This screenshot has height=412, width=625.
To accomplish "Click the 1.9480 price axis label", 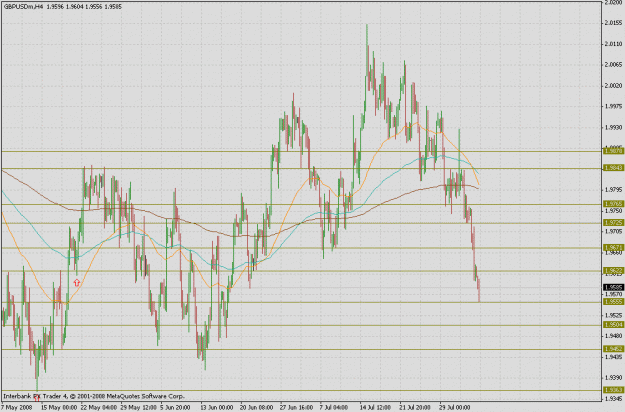I will click(x=613, y=335).
